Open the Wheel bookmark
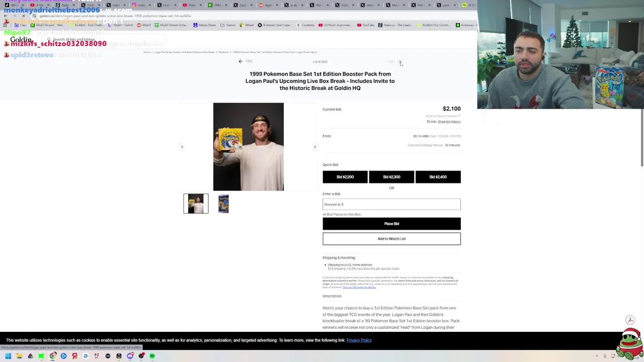644x362 pixels. (x=247, y=25)
